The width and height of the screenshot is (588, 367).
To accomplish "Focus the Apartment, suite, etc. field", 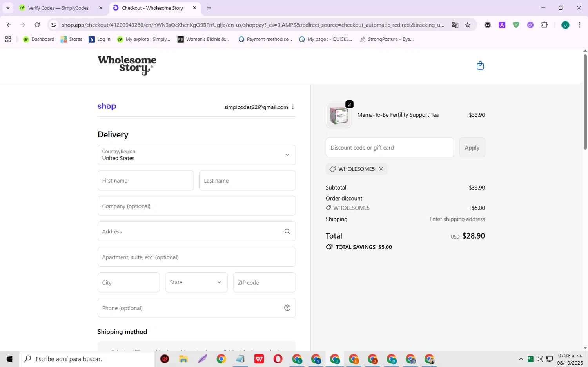I will click(x=196, y=257).
